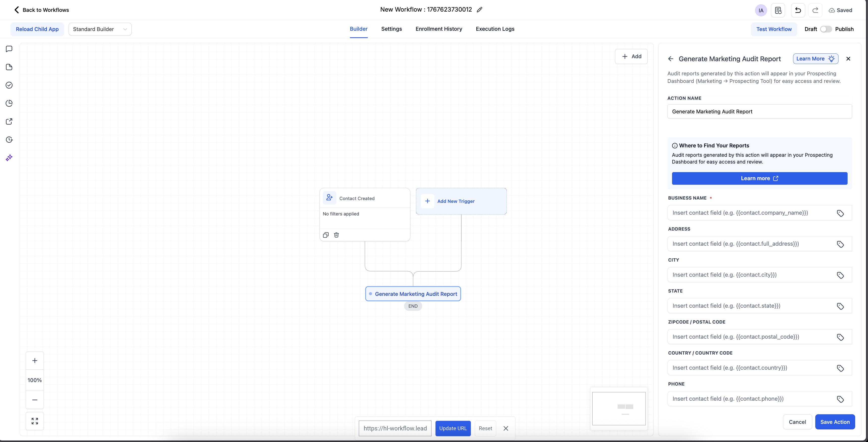Duplicate the Contact Created trigger via copy icon
868x442 pixels.
point(326,235)
